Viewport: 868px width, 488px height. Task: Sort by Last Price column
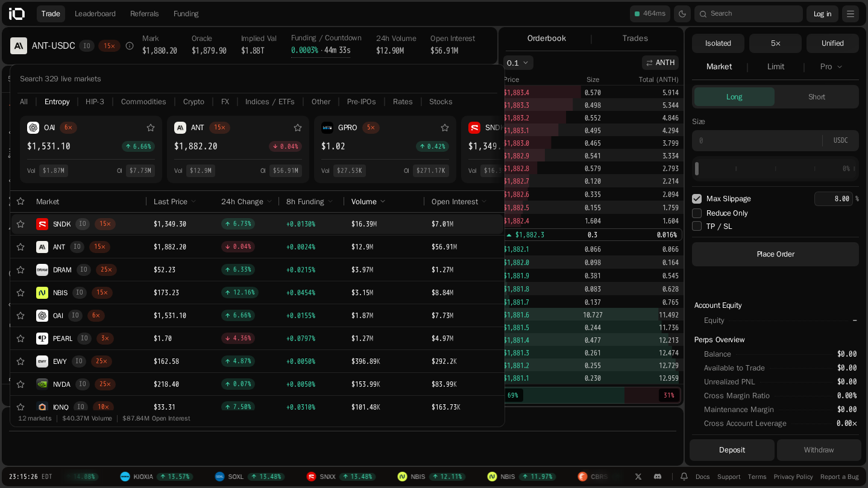[x=175, y=202]
